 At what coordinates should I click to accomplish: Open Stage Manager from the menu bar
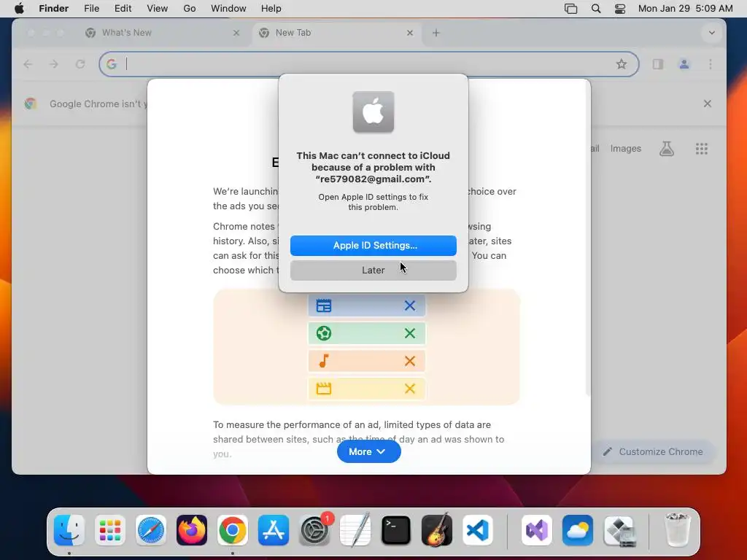pyautogui.click(x=570, y=9)
